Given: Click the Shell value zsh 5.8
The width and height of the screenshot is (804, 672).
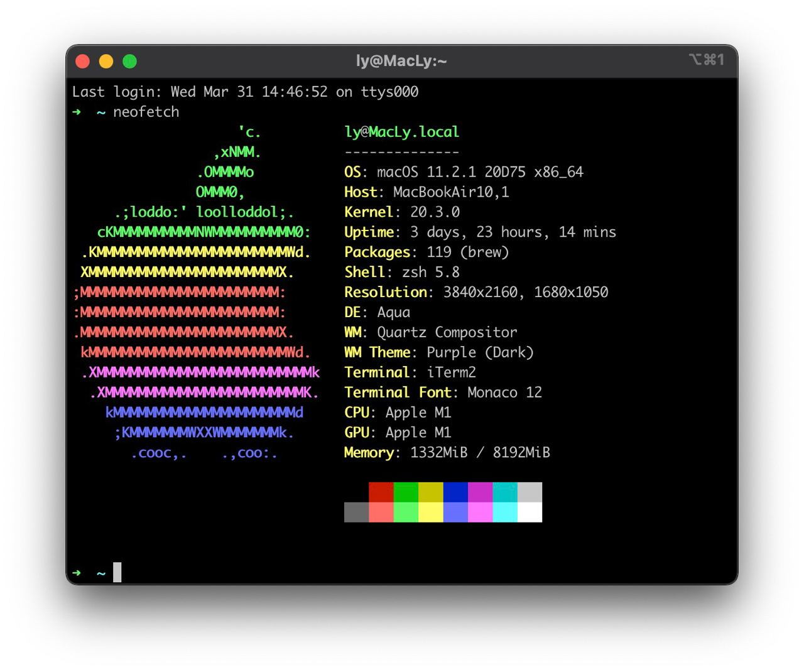Looking at the screenshot, I should tap(430, 273).
